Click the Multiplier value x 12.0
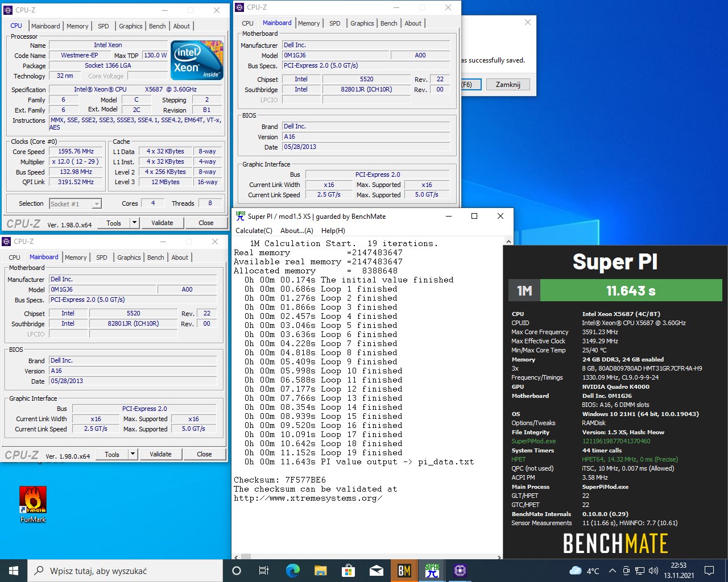The image size is (728, 582). (76, 162)
